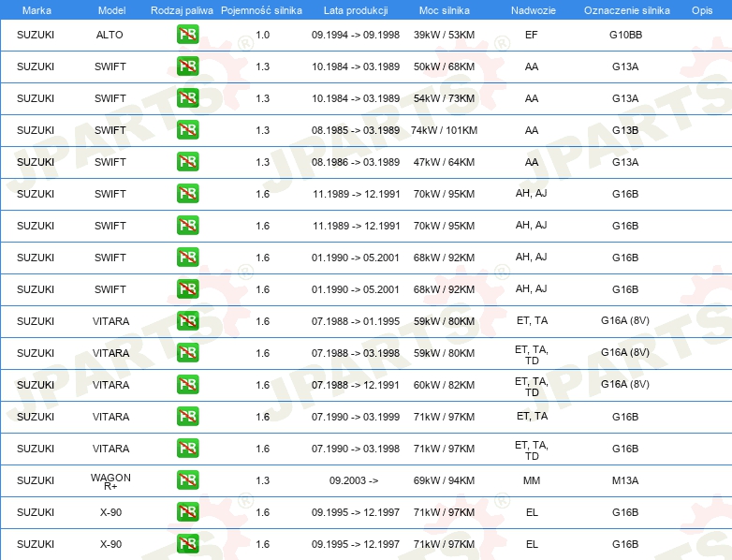Click the fuel icon for SWIFT 50kW / 68KM
This screenshot has height=560, width=732.
(x=187, y=66)
